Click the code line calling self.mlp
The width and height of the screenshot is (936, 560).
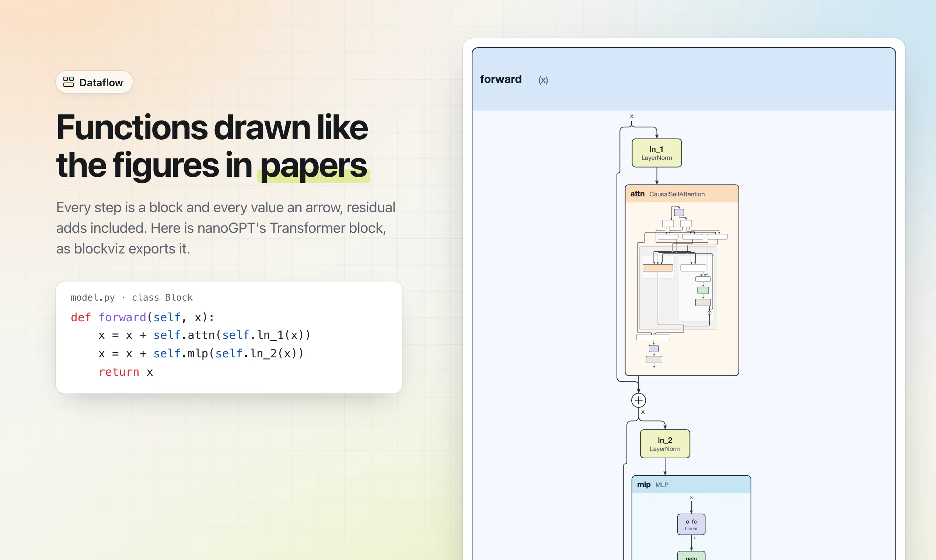(x=201, y=354)
